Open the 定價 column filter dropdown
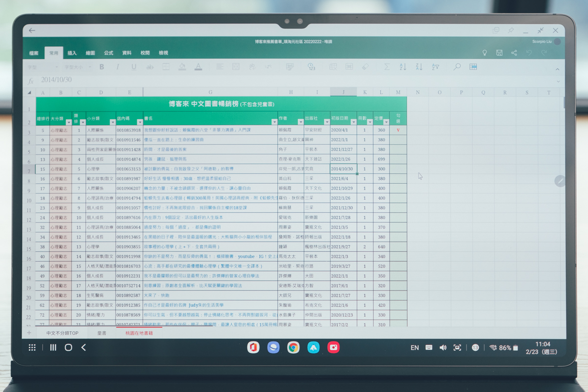The width and height of the screenshot is (588, 392). click(x=386, y=122)
